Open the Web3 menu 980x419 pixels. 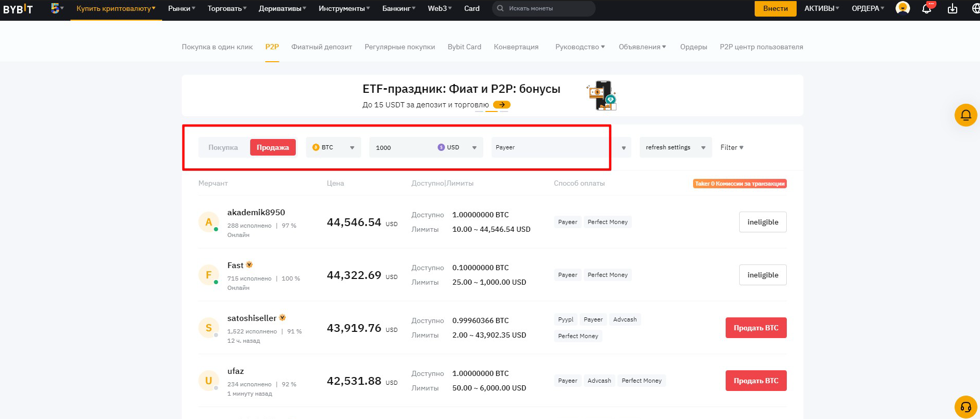(440, 8)
